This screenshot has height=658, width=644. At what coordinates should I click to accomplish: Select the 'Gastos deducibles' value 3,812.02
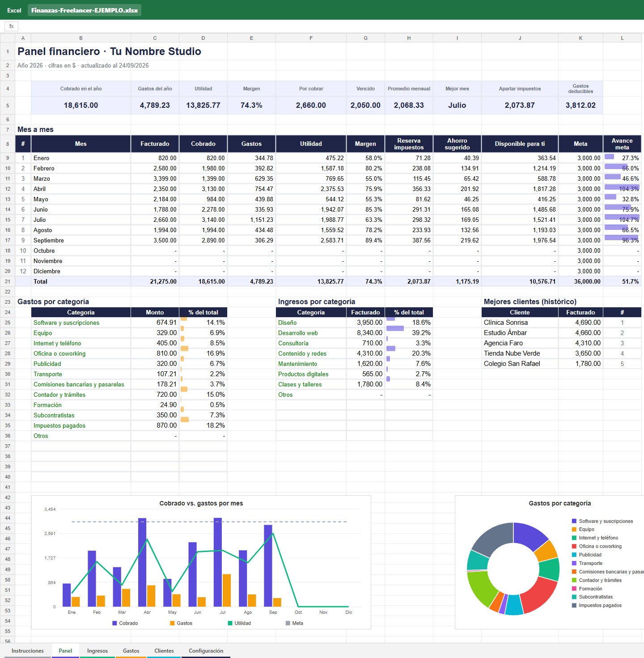point(580,105)
